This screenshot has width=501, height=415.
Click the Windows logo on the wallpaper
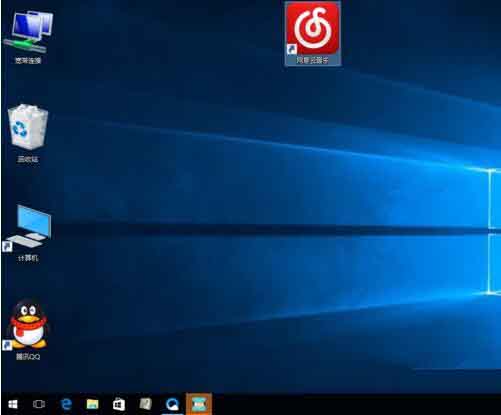click(x=494, y=232)
